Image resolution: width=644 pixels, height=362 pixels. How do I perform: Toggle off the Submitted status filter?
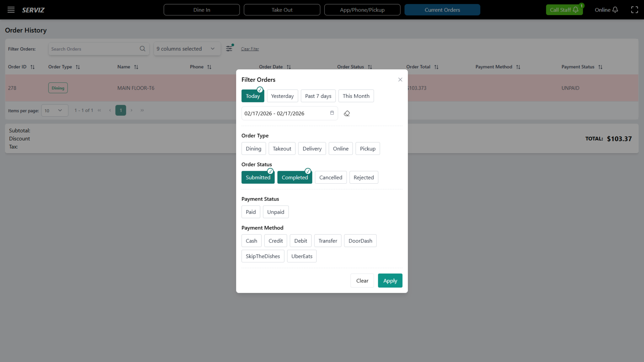(258, 177)
